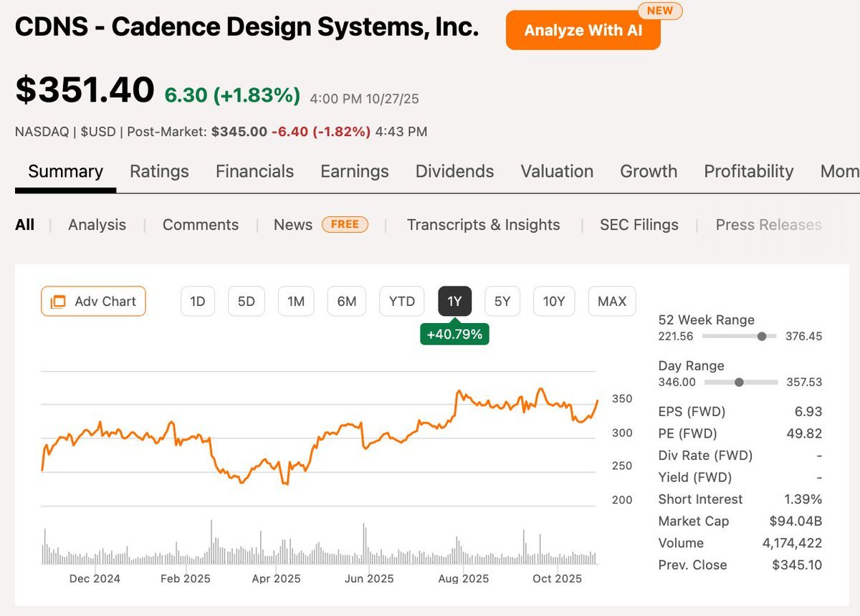The image size is (860, 616).
Task: Click the Analyze With AI button
Action: point(583,30)
